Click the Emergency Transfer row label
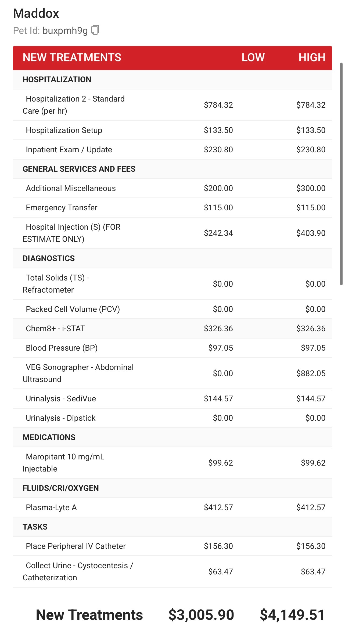345x644 pixels. click(x=62, y=208)
